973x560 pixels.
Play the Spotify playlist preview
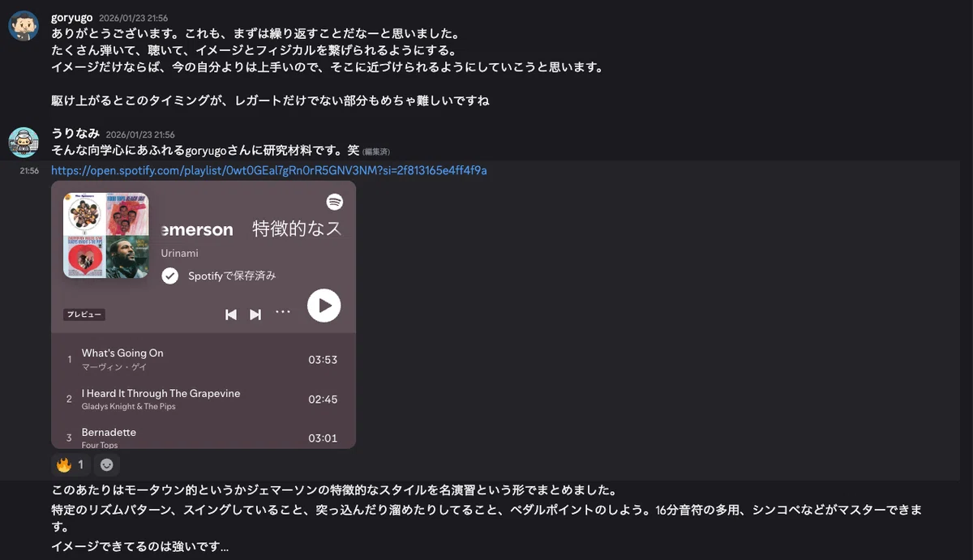pos(324,306)
